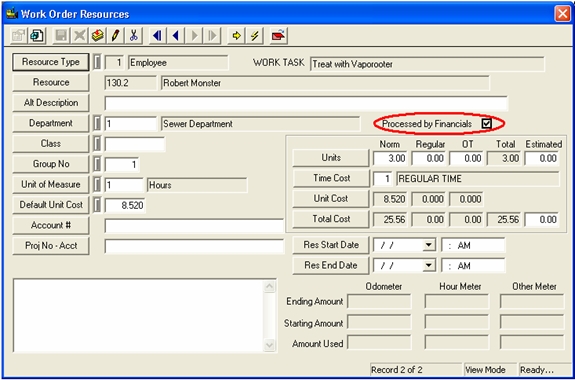Click the Group No button
575x380 pixels.
tap(51, 164)
